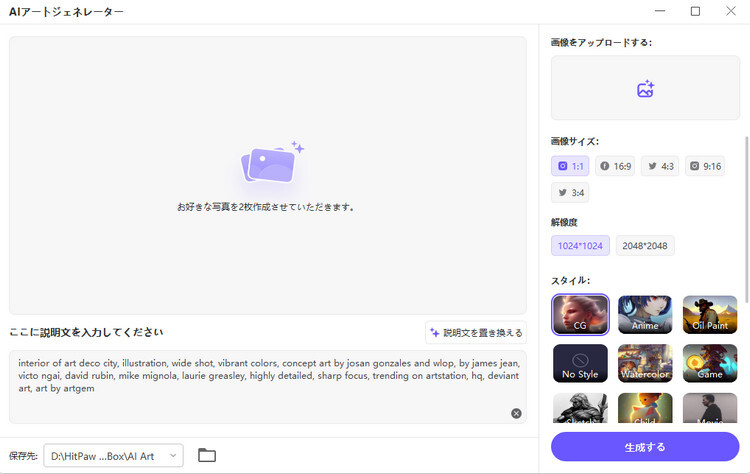This screenshot has height=474, width=750.
Task: Open the save folder icon
Action: 207,455
